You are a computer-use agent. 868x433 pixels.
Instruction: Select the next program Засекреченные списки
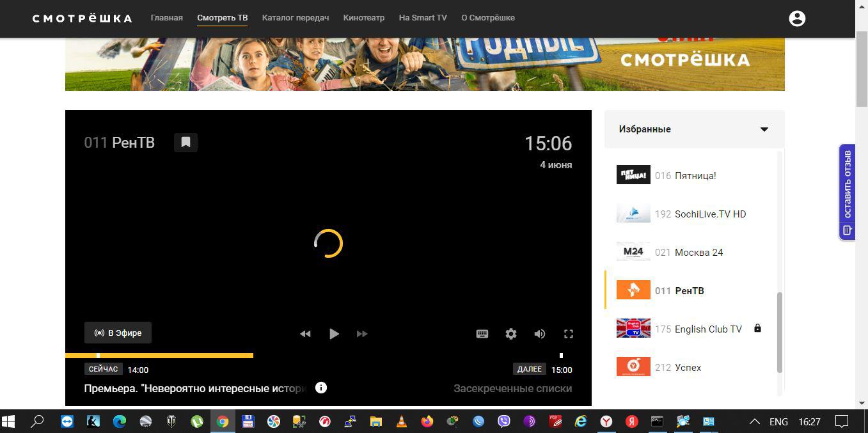pyautogui.click(x=513, y=388)
